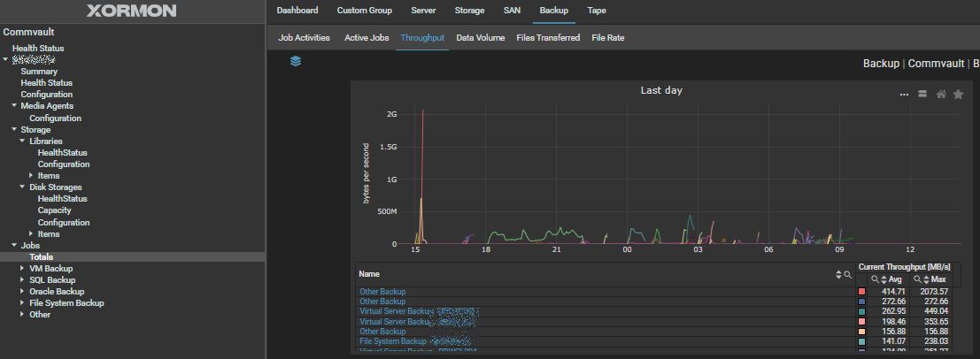The width and height of the screenshot is (980, 359).
Task: Sort by Max using its sort arrows
Action: 925,279
